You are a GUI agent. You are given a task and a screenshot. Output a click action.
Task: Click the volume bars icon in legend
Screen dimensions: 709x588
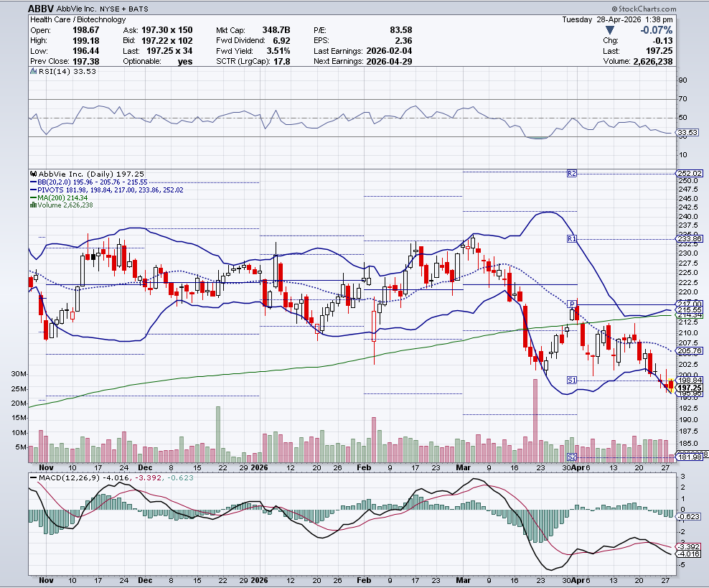click(33, 205)
